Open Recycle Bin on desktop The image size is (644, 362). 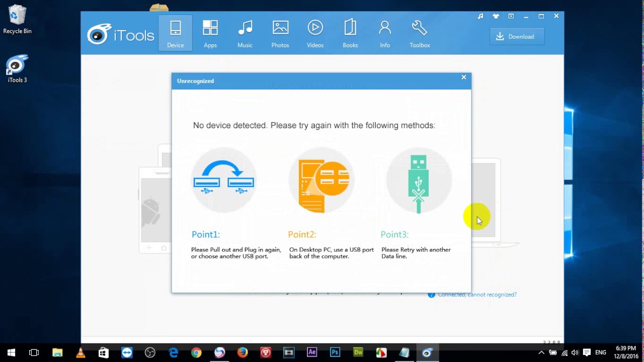[17, 20]
